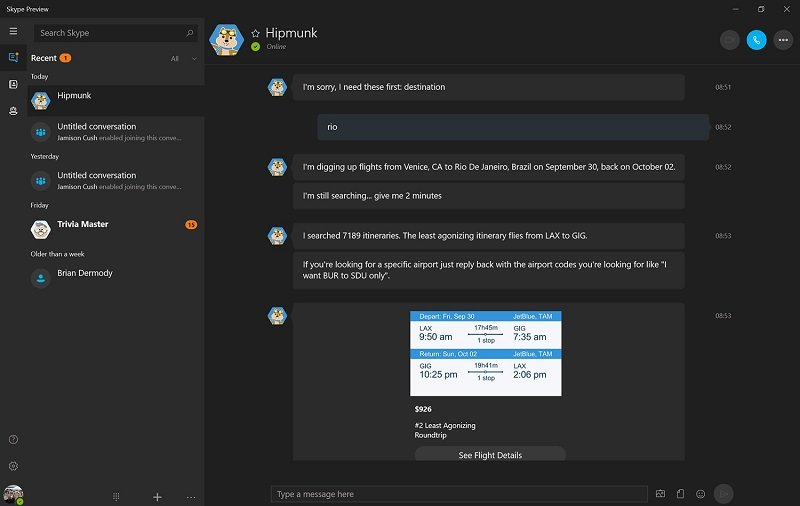The height and width of the screenshot is (506, 800).
Task: Click message about searched 7189 itineraries
Action: 488,236
